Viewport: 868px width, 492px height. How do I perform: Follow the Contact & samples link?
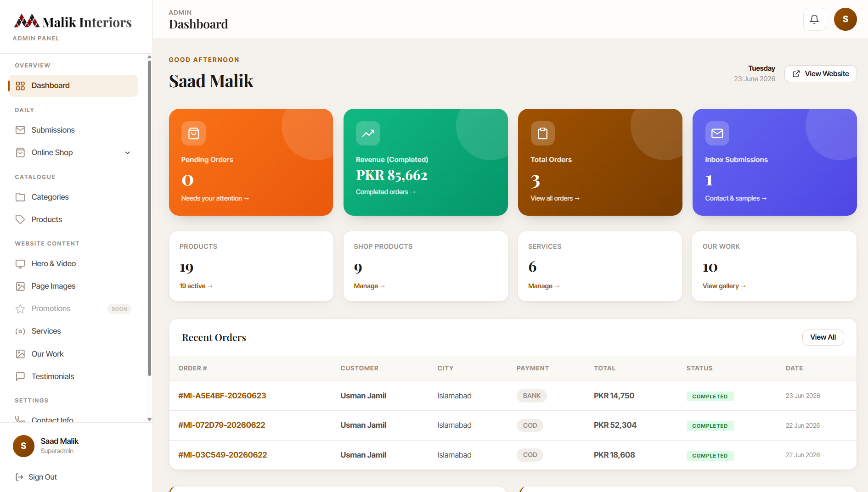(x=736, y=198)
